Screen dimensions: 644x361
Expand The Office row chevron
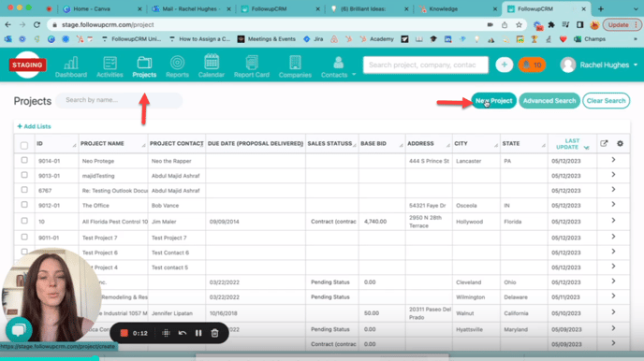click(x=613, y=204)
